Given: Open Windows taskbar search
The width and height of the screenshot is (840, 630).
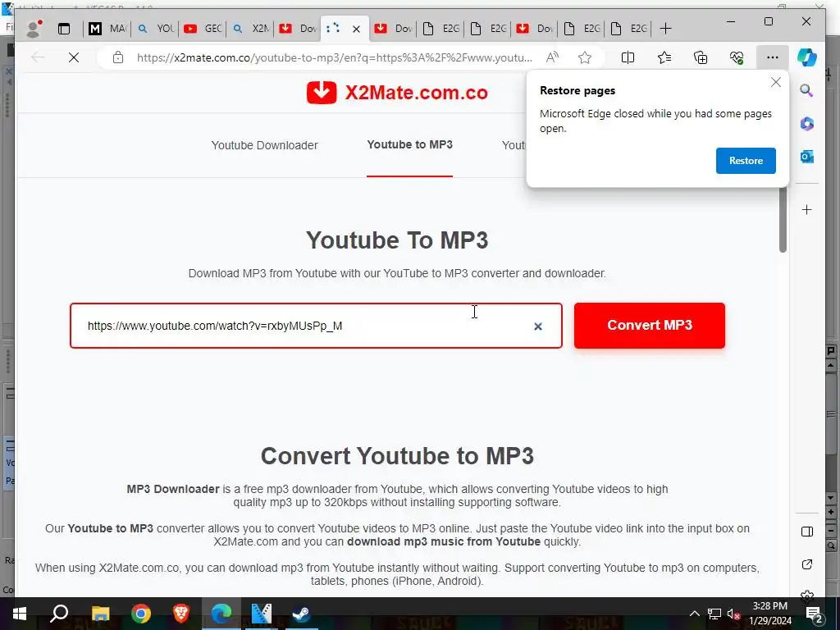Looking at the screenshot, I should point(59,614).
